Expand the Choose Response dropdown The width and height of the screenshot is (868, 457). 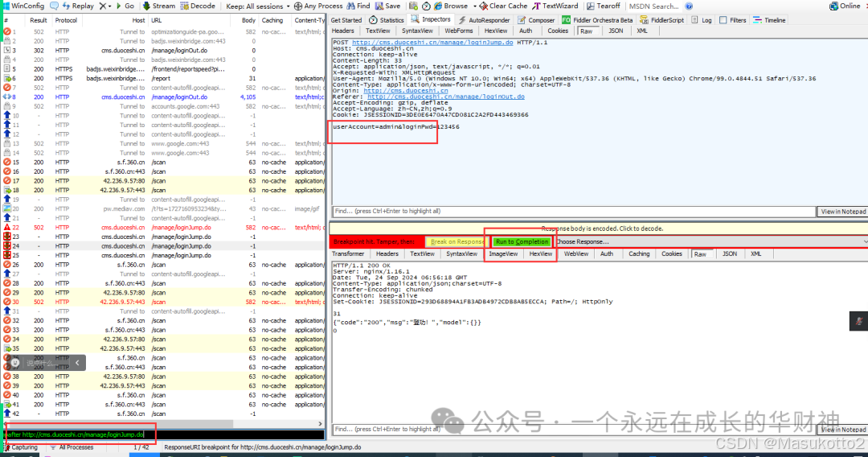710,242
